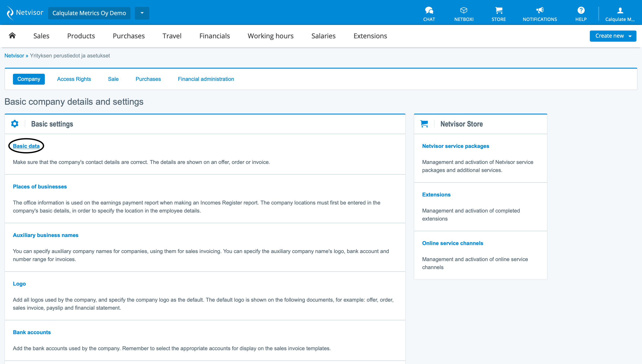Expand the Create new dropdown button
Viewport: 642px width, 364px height.
click(613, 36)
